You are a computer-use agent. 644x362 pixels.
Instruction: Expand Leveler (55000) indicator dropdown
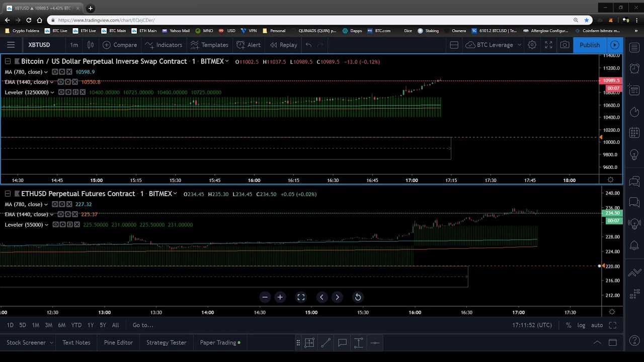click(46, 225)
